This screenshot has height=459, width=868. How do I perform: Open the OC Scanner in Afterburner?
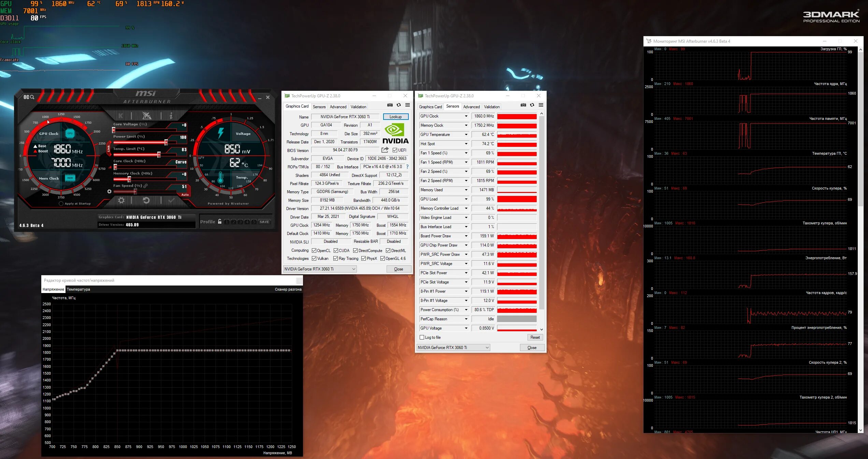[29, 97]
